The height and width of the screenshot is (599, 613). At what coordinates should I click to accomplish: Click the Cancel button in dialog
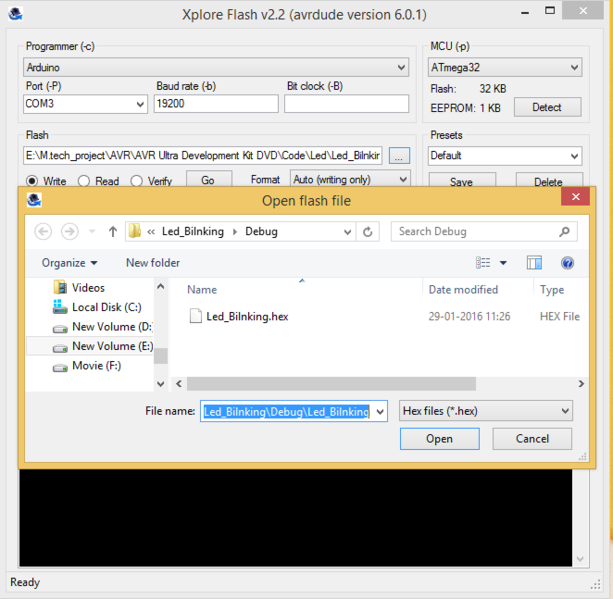(x=532, y=439)
